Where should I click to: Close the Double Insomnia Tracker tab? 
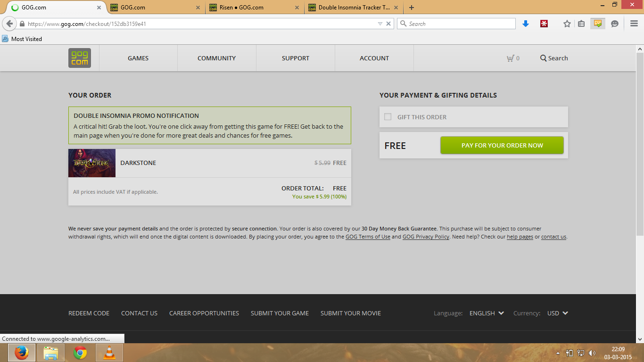pyautogui.click(x=396, y=8)
